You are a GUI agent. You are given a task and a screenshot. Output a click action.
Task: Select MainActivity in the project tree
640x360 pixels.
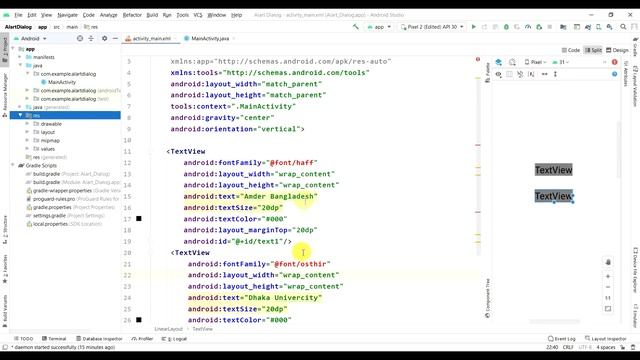(x=62, y=82)
